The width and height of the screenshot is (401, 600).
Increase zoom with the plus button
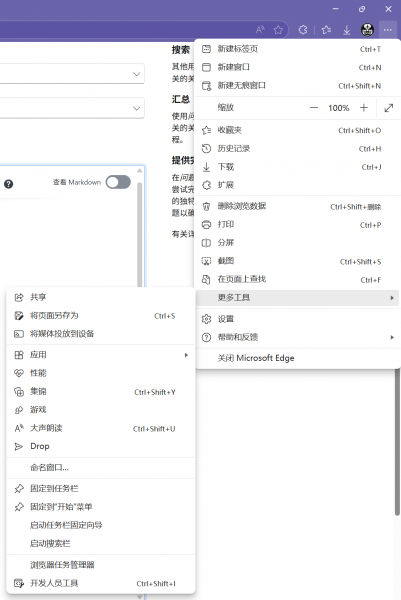coord(364,108)
